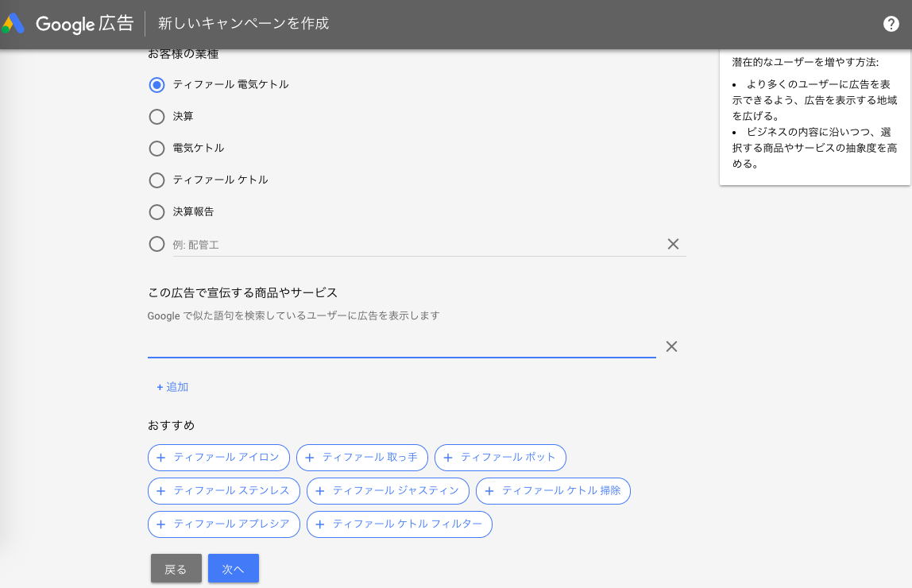This screenshot has width=912, height=588.
Task: Select ティファール 電気ケトル radio button
Action: coord(157,85)
